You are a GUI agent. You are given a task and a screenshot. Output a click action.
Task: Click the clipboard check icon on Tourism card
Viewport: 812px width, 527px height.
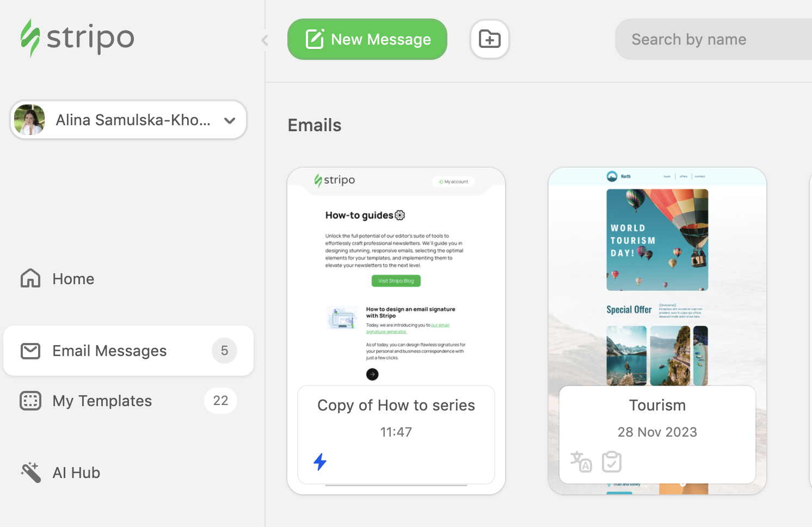(612, 462)
